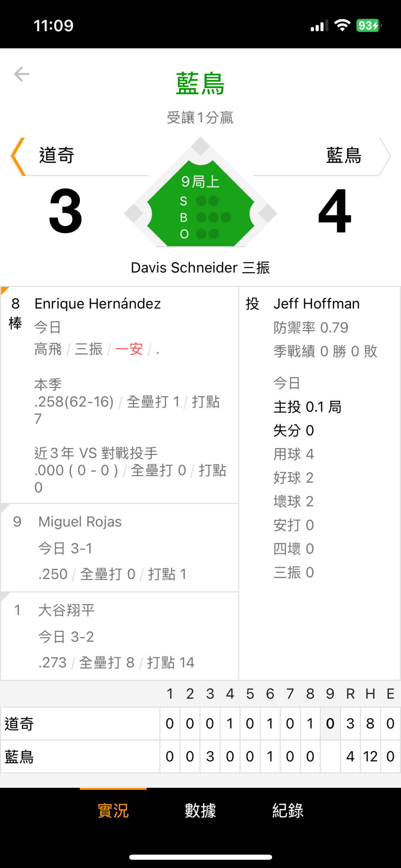Tap the orange left chevron beside 道奇

click(18, 156)
